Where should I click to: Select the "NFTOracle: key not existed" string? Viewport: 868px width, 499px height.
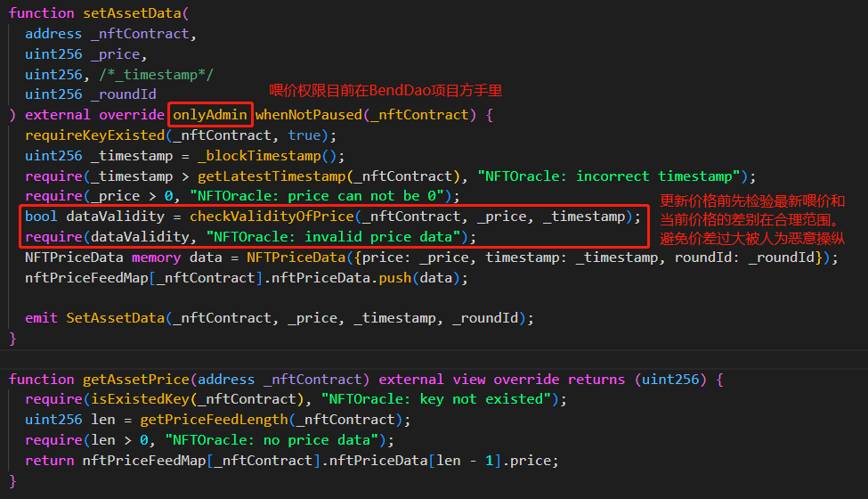(436, 399)
